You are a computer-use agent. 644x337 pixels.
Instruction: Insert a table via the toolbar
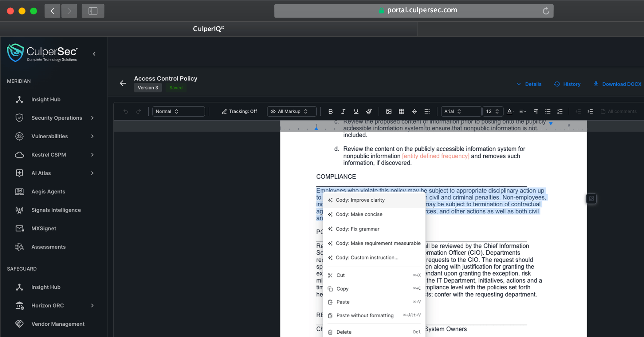(402, 111)
